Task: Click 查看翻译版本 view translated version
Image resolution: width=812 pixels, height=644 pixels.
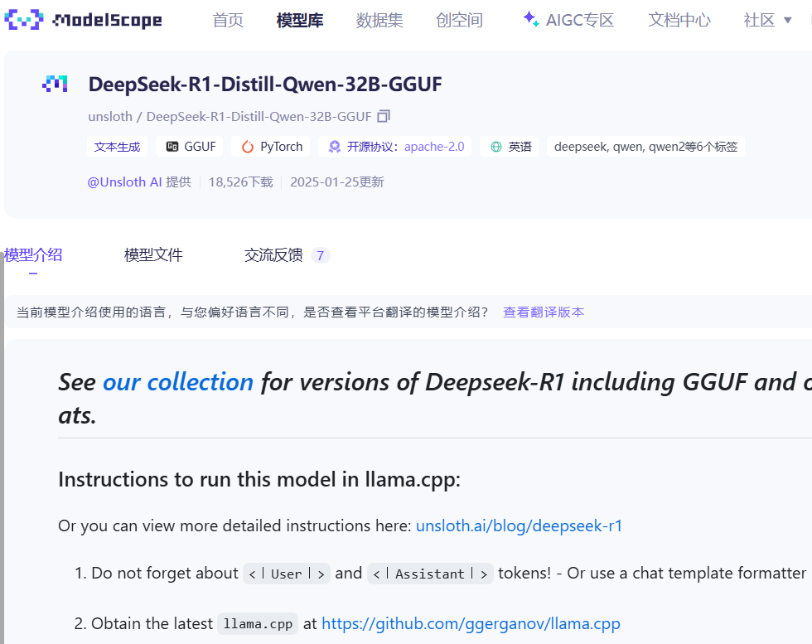Action: 544,312
